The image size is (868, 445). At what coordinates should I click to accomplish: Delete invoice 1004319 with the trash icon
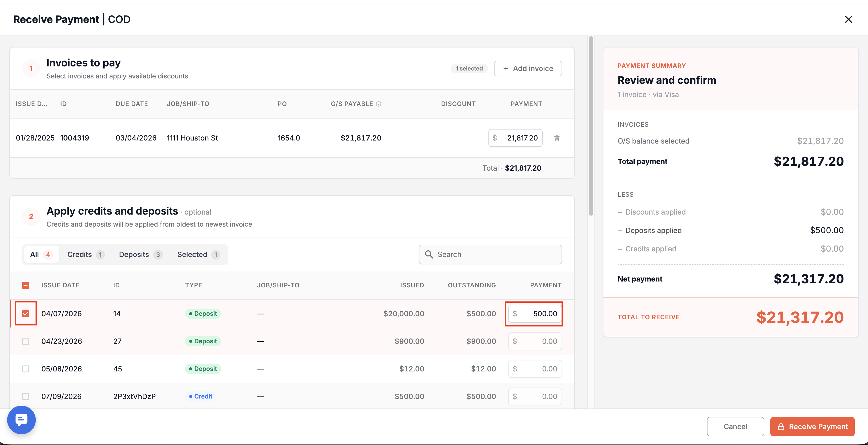pos(557,138)
